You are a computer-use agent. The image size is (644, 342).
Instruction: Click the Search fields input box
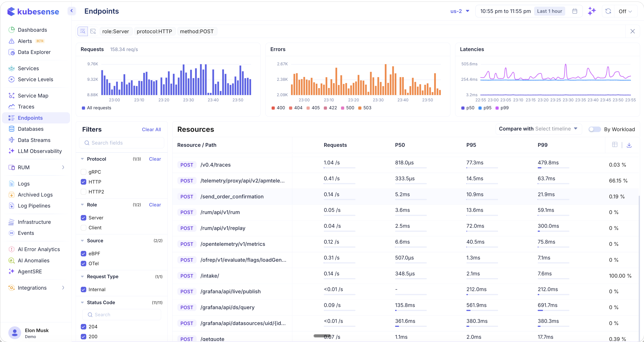click(x=121, y=143)
